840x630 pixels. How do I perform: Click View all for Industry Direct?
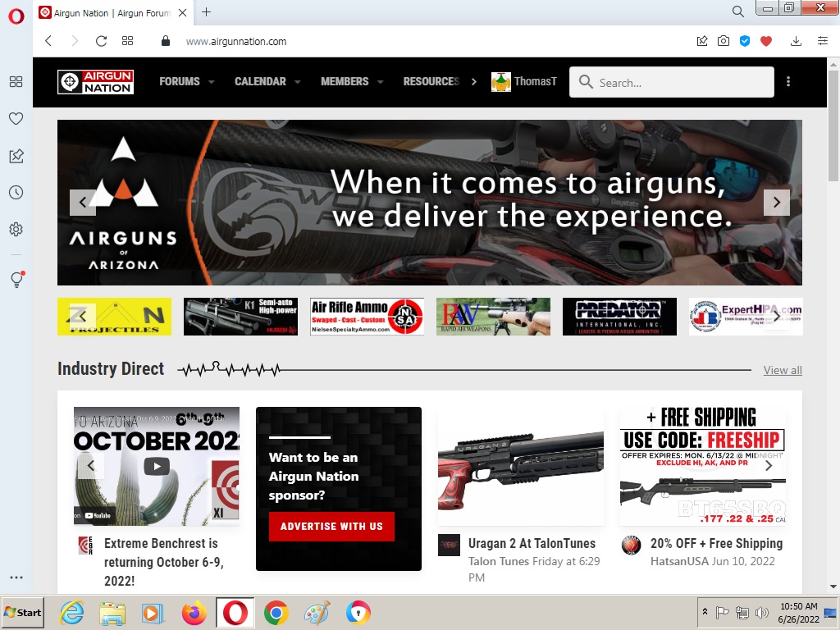click(x=783, y=370)
